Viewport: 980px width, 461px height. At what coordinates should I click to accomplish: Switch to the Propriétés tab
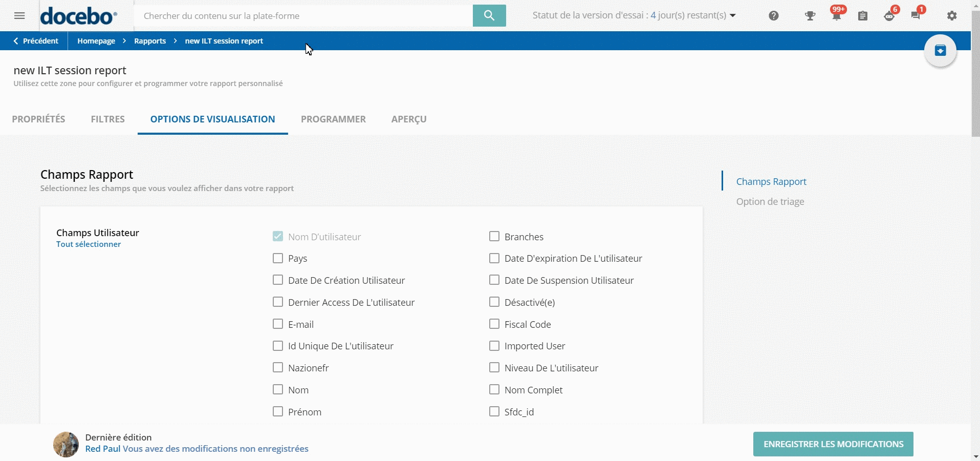coord(38,119)
